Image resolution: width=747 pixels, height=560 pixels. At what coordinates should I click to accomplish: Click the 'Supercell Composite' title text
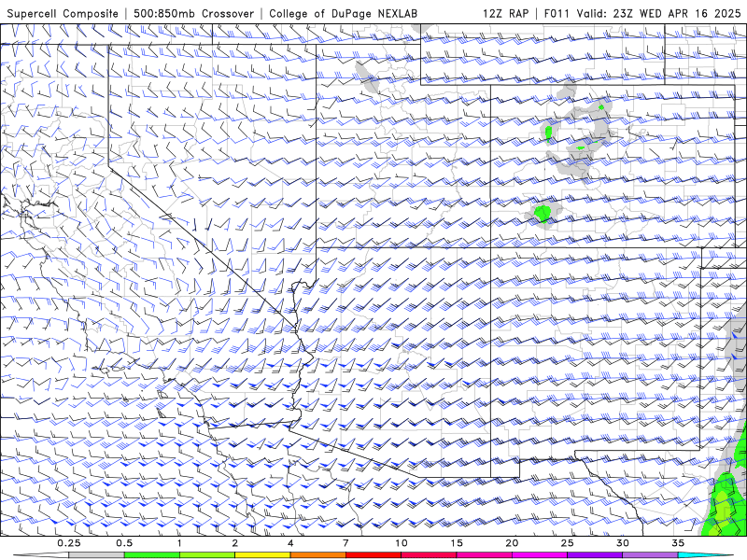click(63, 14)
